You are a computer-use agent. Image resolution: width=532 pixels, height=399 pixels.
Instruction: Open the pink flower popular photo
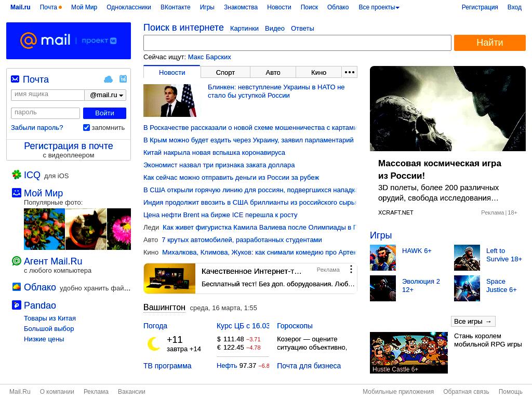pyautogui.click(x=119, y=229)
